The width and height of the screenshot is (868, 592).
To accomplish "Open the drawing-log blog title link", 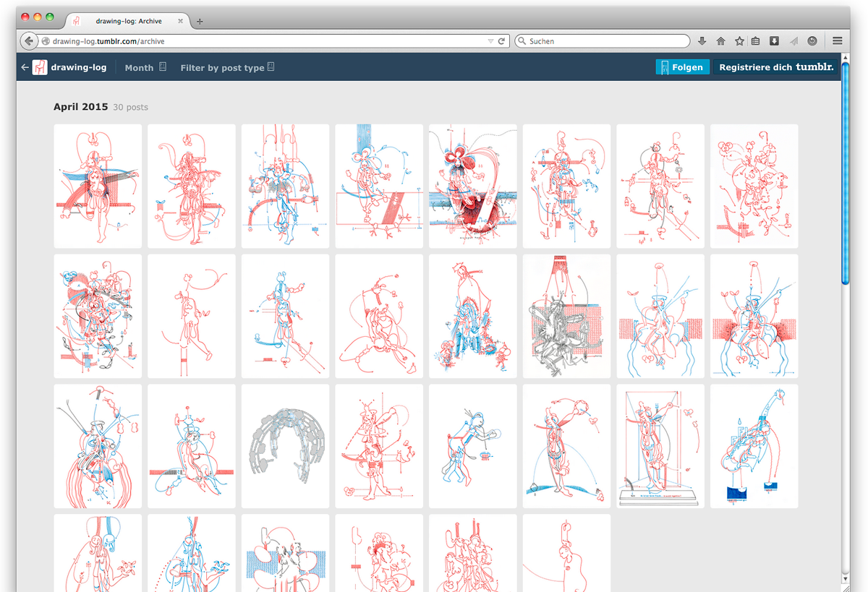I will pos(78,67).
